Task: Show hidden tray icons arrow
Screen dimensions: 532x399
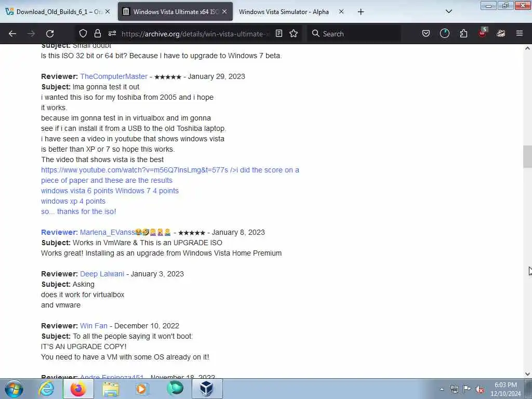Action: pos(442,389)
